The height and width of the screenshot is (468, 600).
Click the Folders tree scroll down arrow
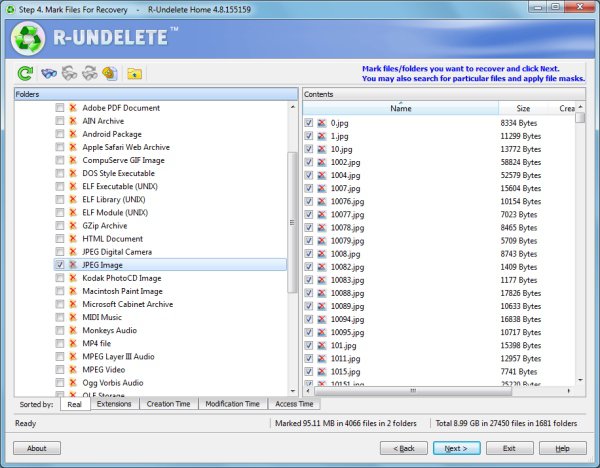pos(293,391)
